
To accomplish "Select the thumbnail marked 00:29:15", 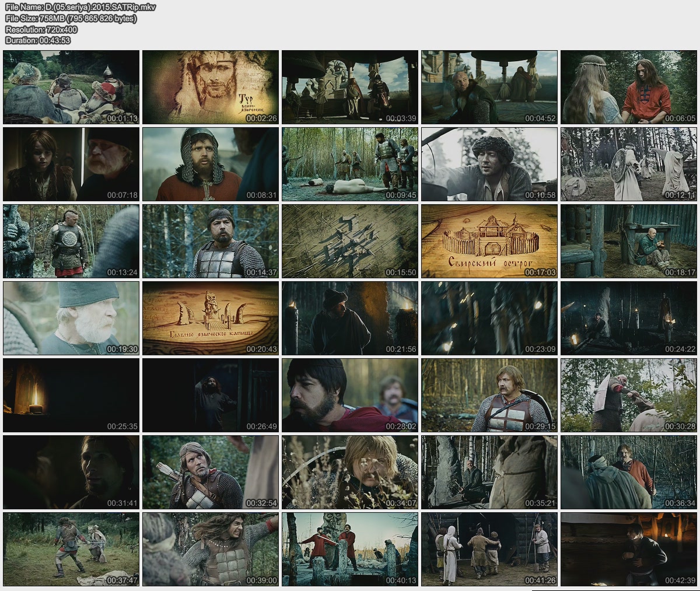I will coord(489,395).
